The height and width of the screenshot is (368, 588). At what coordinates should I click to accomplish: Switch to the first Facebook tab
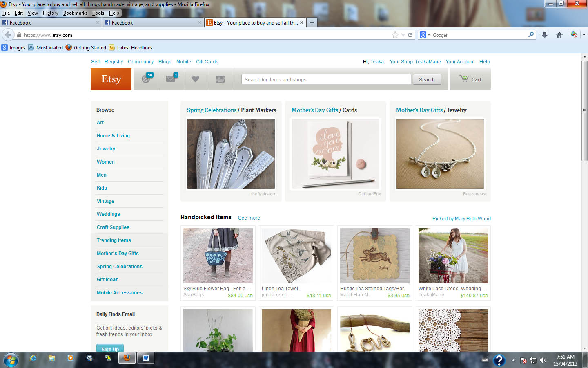point(51,22)
